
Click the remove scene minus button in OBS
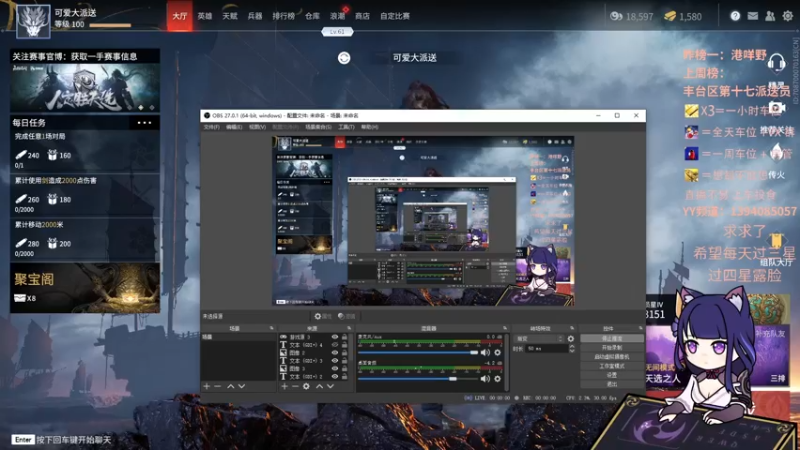click(218, 386)
